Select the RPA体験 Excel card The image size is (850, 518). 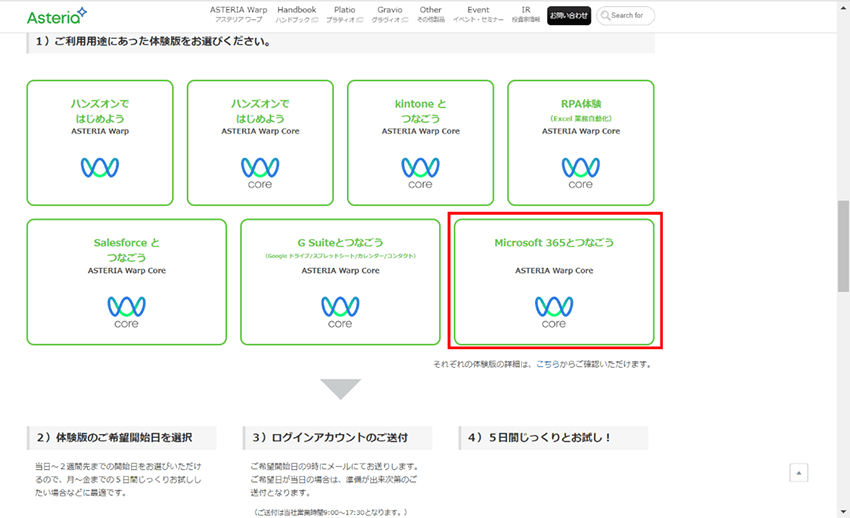tap(581, 143)
